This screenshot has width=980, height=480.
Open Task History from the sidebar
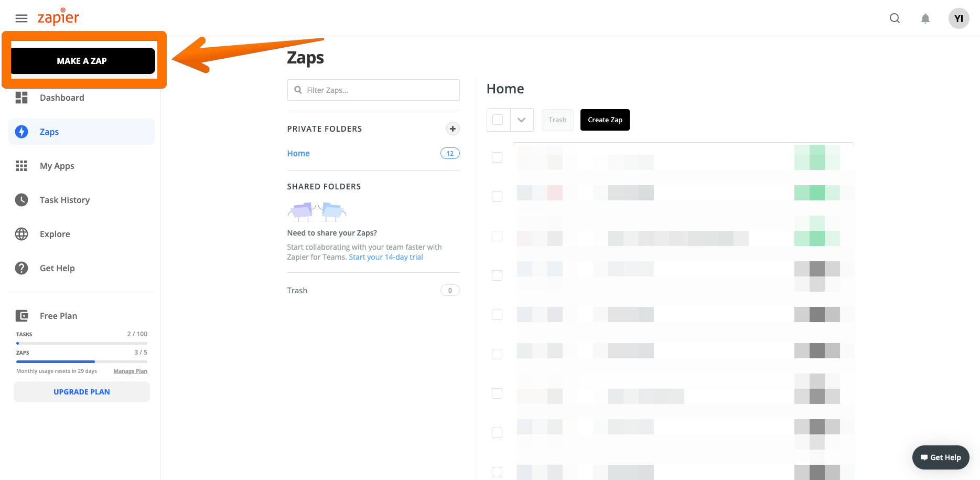pyautogui.click(x=64, y=200)
